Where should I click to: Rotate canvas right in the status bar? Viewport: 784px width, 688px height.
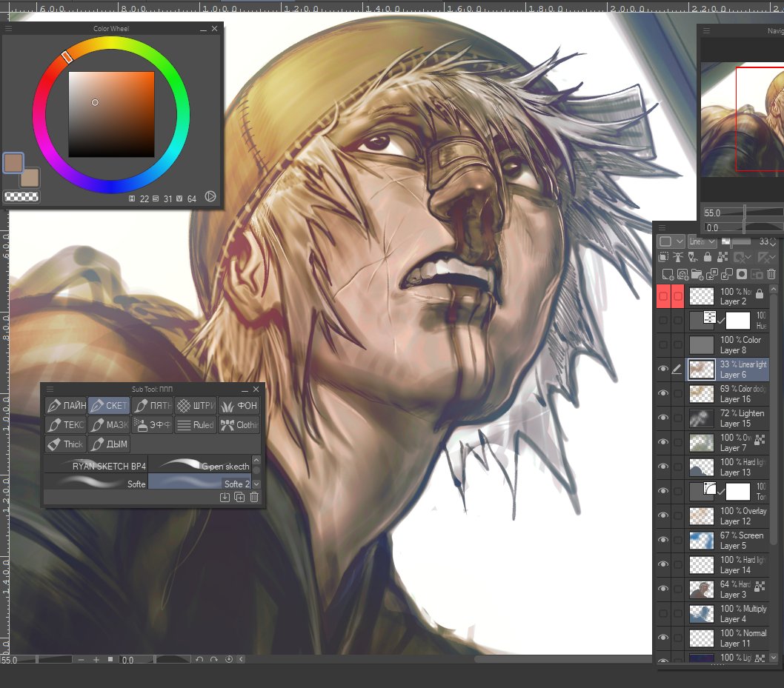(x=214, y=660)
